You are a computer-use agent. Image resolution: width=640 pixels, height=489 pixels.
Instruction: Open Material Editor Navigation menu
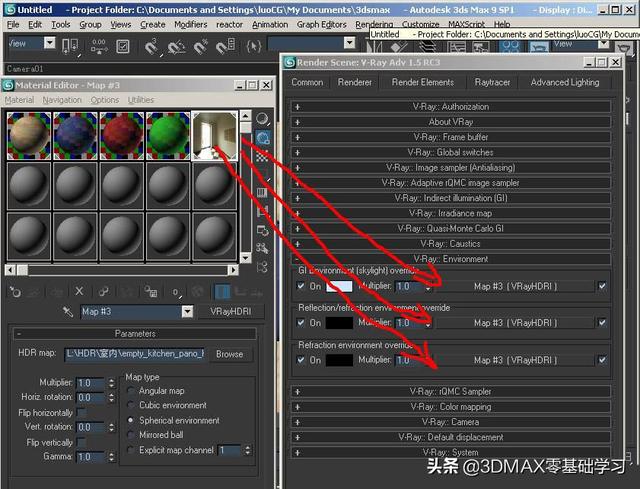click(62, 100)
